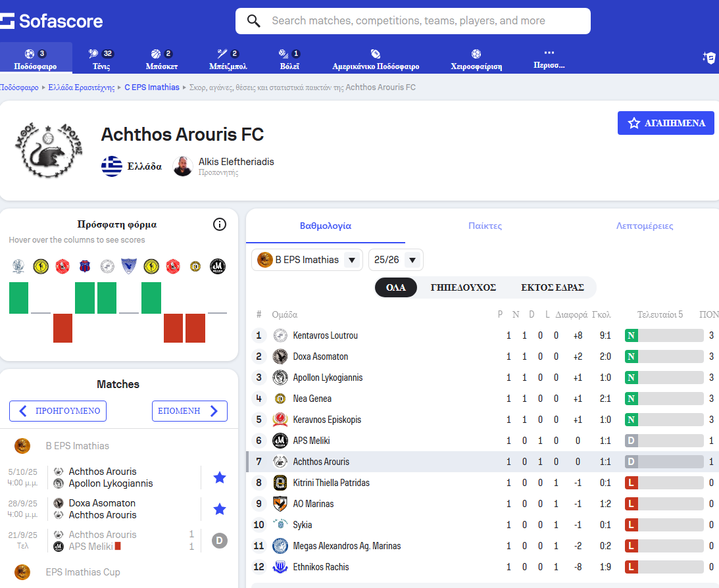Click the ΑΓΑΠΗΜΕΝΑ favorites button
This screenshot has height=588, width=719.
(x=666, y=123)
